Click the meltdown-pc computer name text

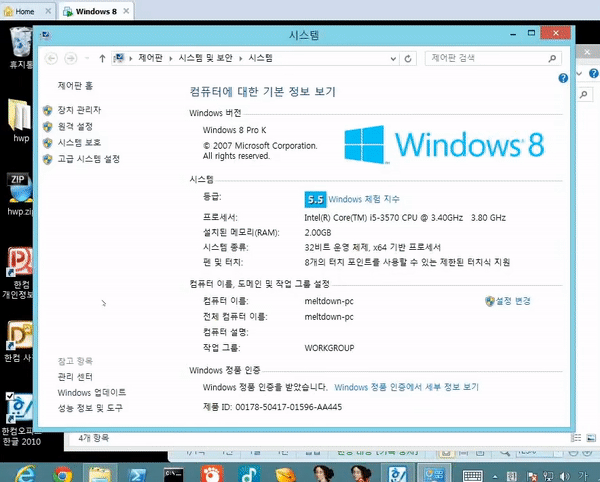(329, 301)
